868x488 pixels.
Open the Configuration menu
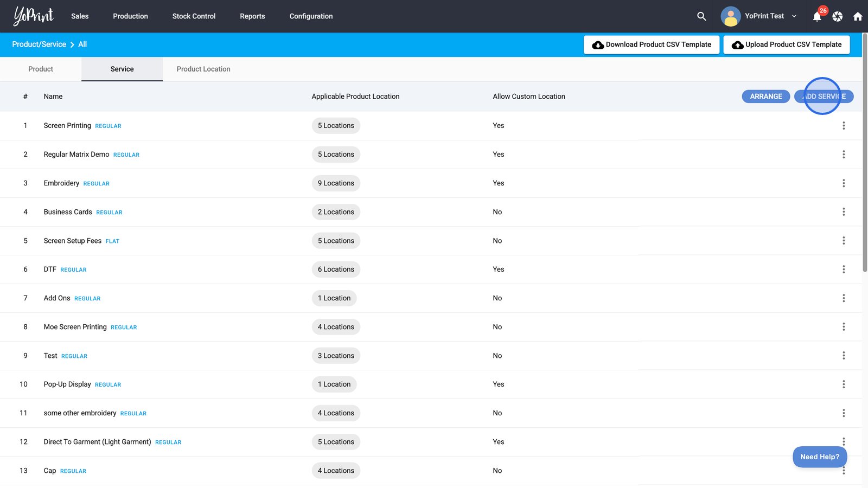(311, 16)
